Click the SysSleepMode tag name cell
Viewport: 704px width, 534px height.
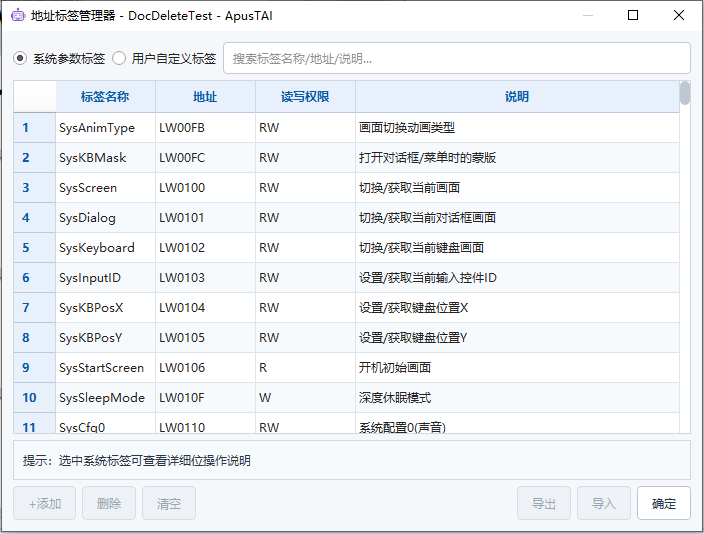pos(106,397)
